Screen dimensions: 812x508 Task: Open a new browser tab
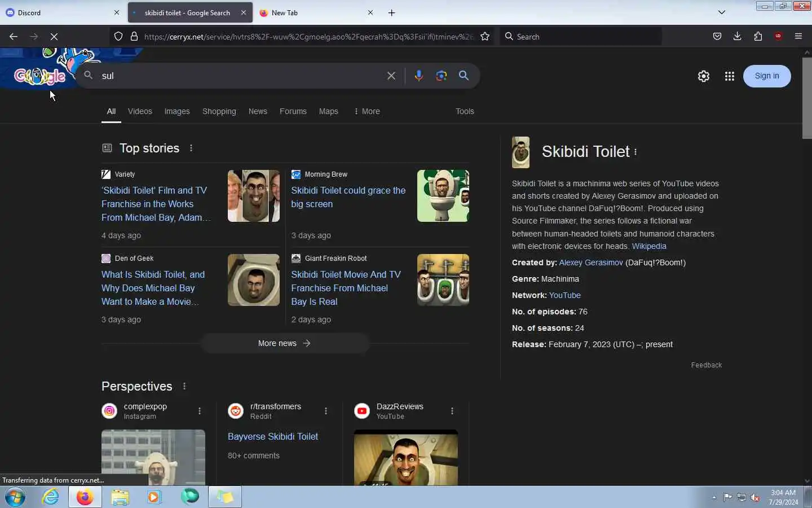pos(392,12)
